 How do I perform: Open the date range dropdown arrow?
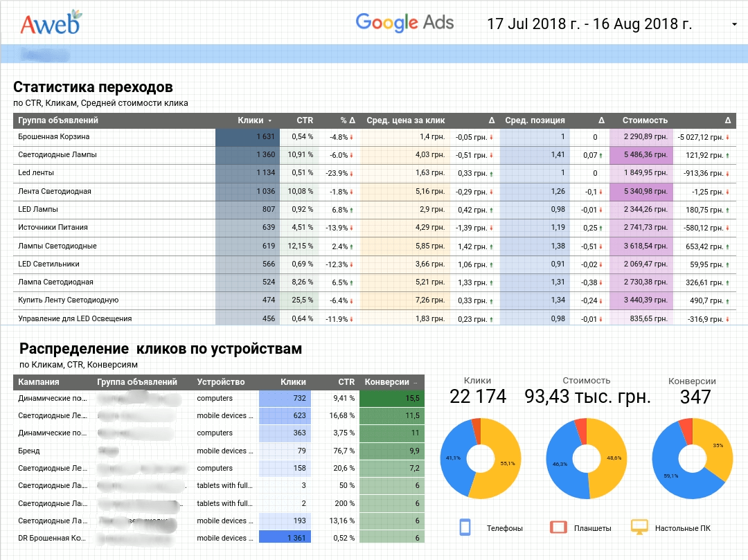(733, 25)
